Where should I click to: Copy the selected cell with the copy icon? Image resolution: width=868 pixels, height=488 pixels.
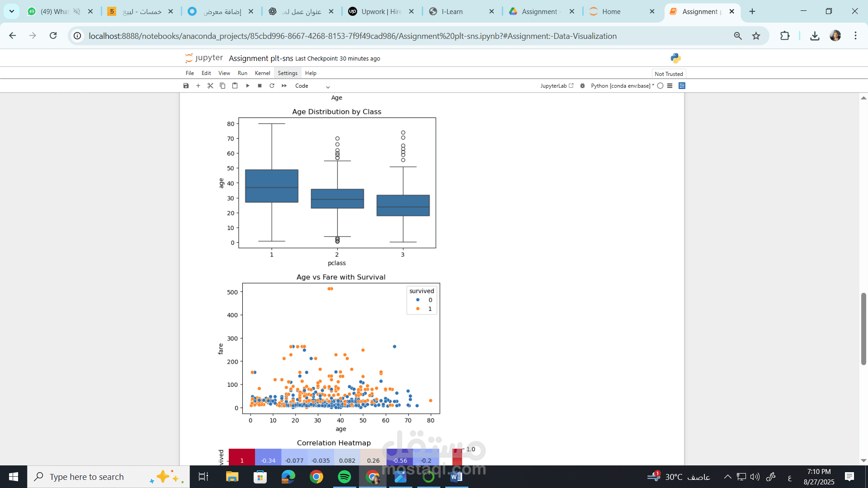(x=222, y=86)
